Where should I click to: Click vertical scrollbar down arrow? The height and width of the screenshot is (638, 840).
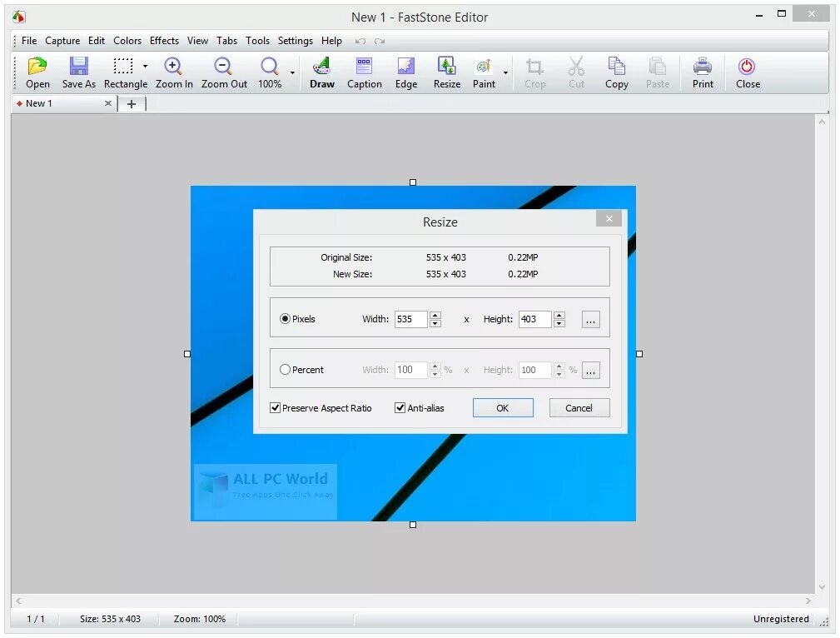[x=822, y=586]
